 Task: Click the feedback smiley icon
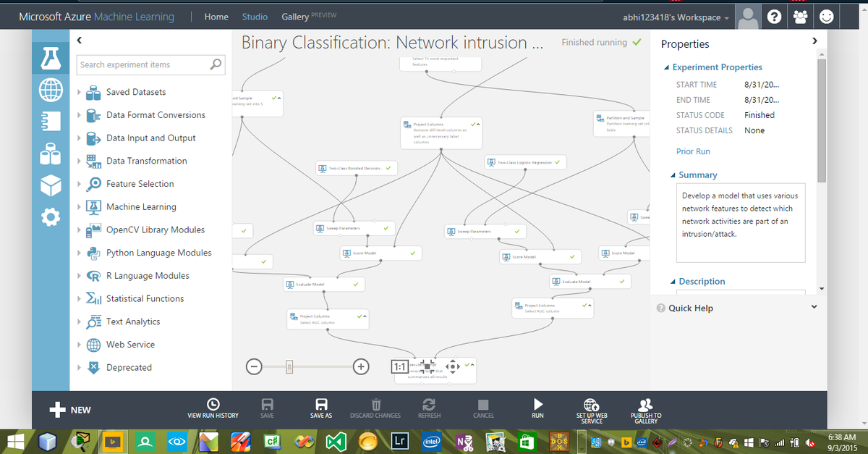[825, 17]
